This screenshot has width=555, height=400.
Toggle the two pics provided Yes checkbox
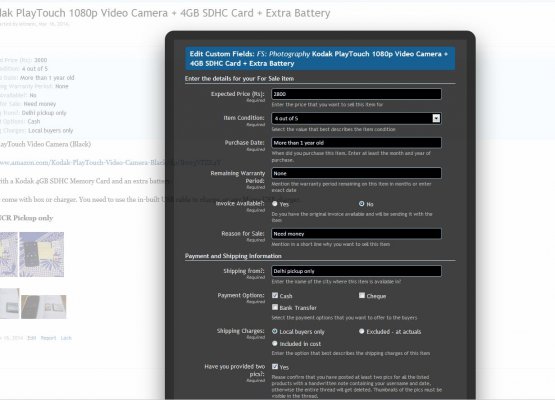coord(275,366)
